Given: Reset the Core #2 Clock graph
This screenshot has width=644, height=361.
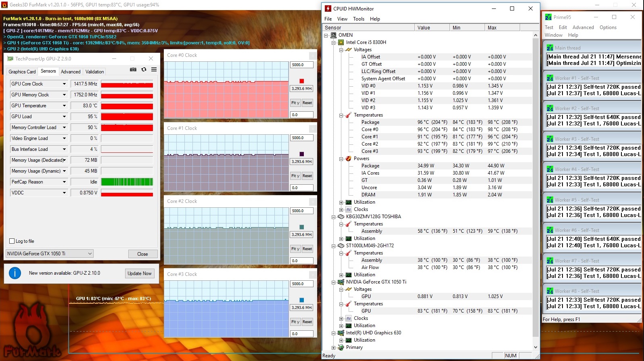Looking at the screenshot, I should [x=307, y=249].
